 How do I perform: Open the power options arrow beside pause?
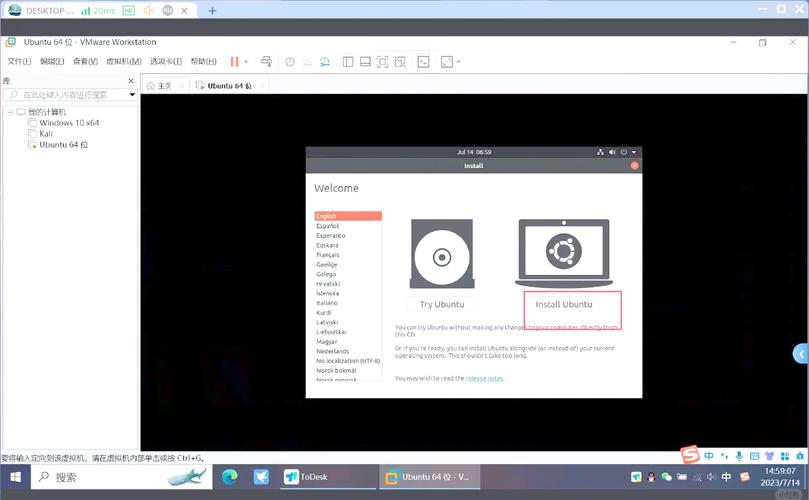pyautogui.click(x=246, y=62)
